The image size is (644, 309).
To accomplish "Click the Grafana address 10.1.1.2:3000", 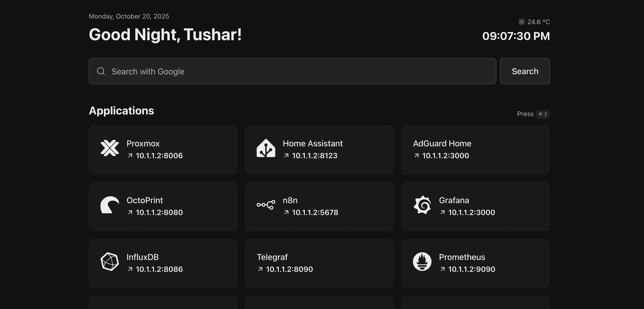I will click(472, 212).
